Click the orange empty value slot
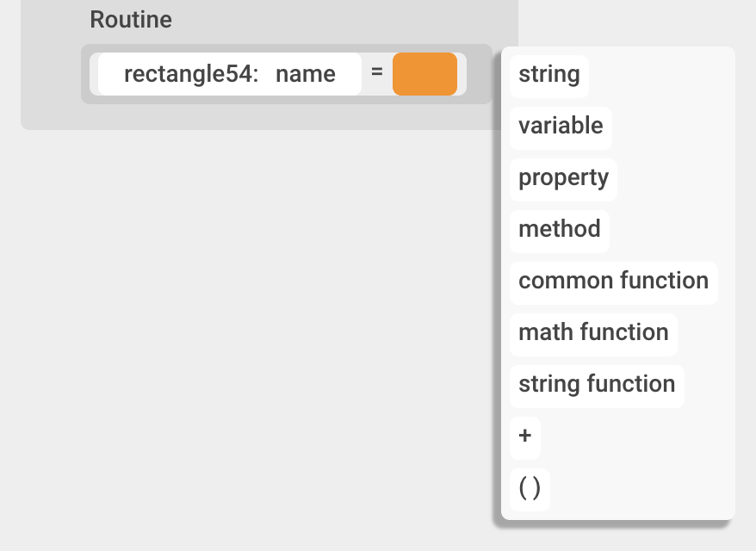Image resolution: width=756 pixels, height=551 pixels. (424, 74)
